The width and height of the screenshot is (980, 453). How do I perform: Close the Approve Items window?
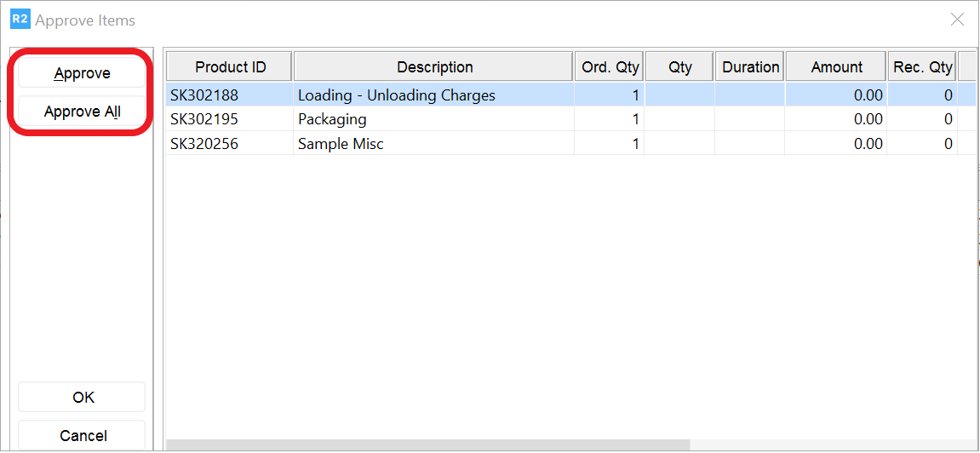tap(957, 20)
